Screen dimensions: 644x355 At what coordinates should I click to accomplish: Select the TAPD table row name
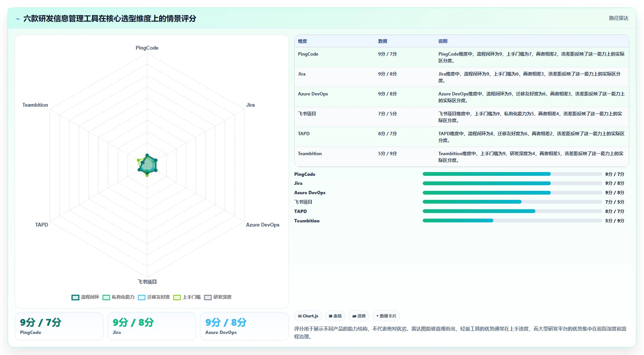pos(304,134)
